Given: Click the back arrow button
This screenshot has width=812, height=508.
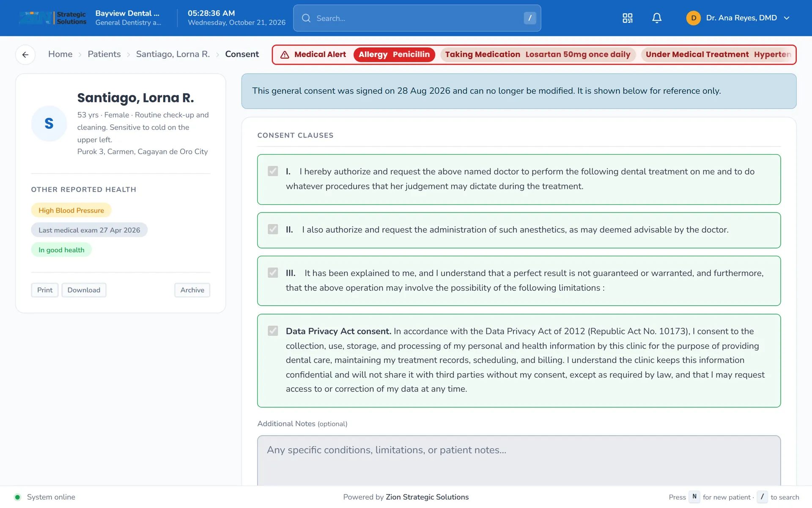Looking at the screenshot, I should [25, 55].
